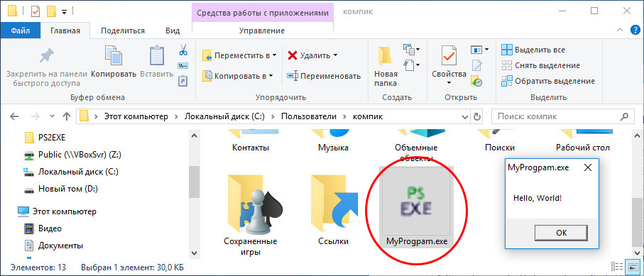
Task: Open the Properties dropdown arrow
Action: [449, 83]
